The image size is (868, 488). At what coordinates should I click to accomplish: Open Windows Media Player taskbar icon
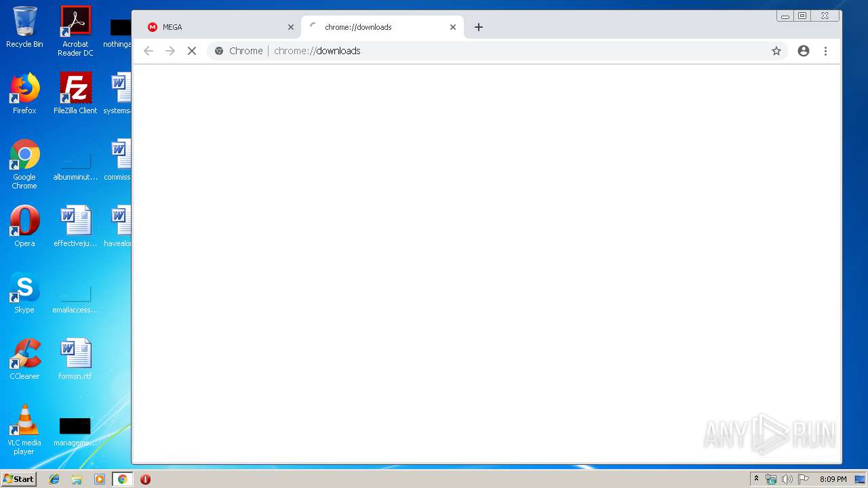coord(100,479)
